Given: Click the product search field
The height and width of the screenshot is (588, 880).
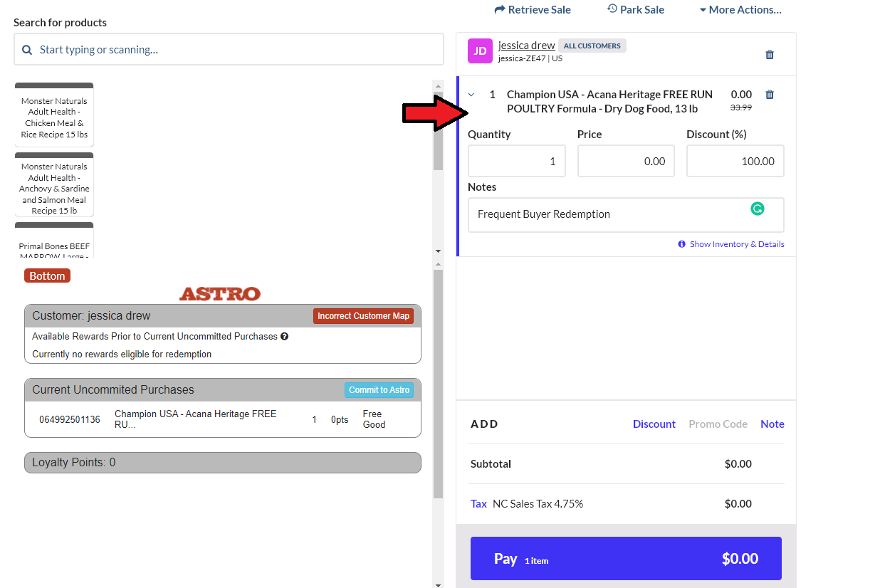Looking at the screenshot, I should click(235, 50).
